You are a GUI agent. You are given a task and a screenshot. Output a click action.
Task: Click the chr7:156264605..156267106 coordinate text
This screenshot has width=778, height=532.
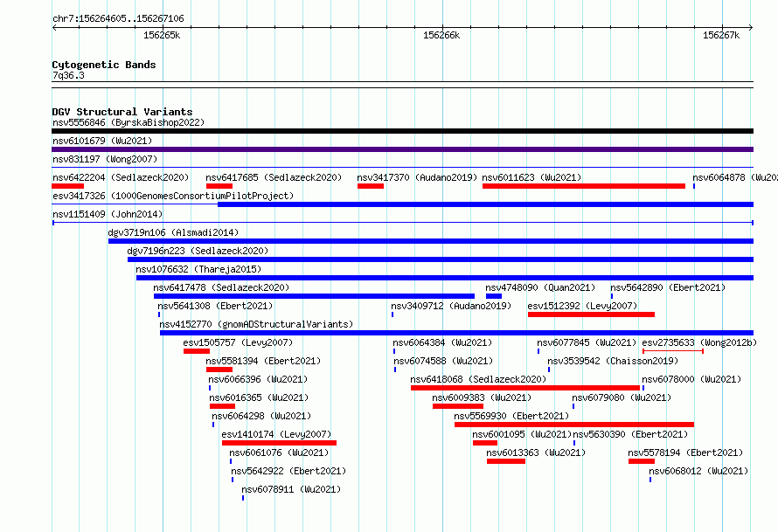[118, 18]
